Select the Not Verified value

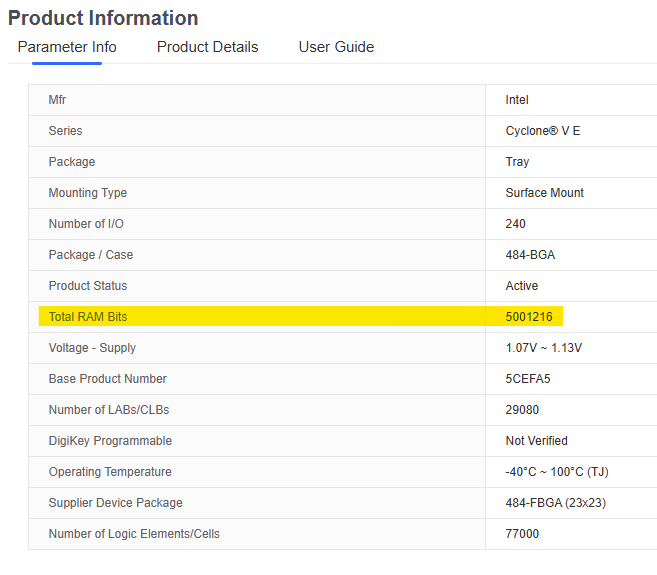coord(536,441)
